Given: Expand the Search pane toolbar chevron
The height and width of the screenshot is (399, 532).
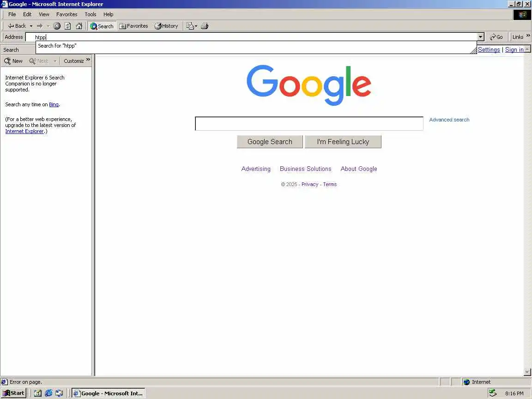Looking at the screenshot, I should pos(88,60).
